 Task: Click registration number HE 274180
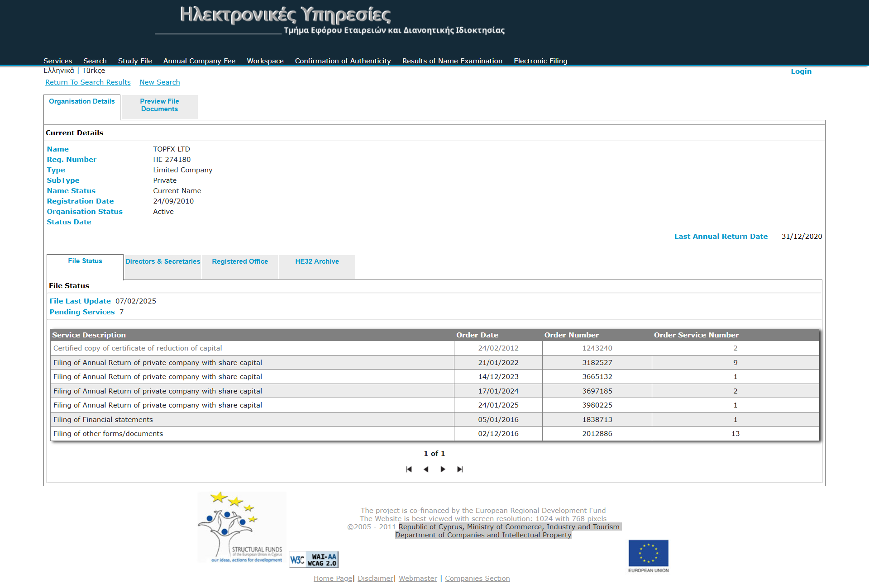172,160
